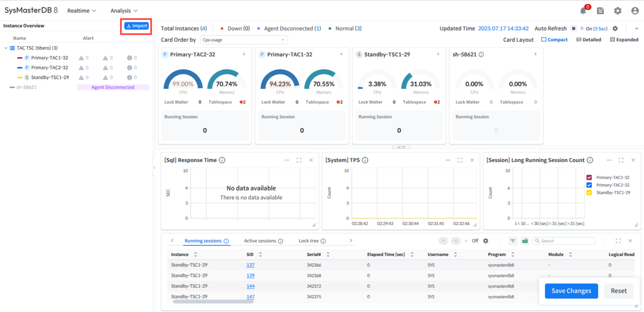
Task: Expand the Realtime menu
Action: (81, 11)
